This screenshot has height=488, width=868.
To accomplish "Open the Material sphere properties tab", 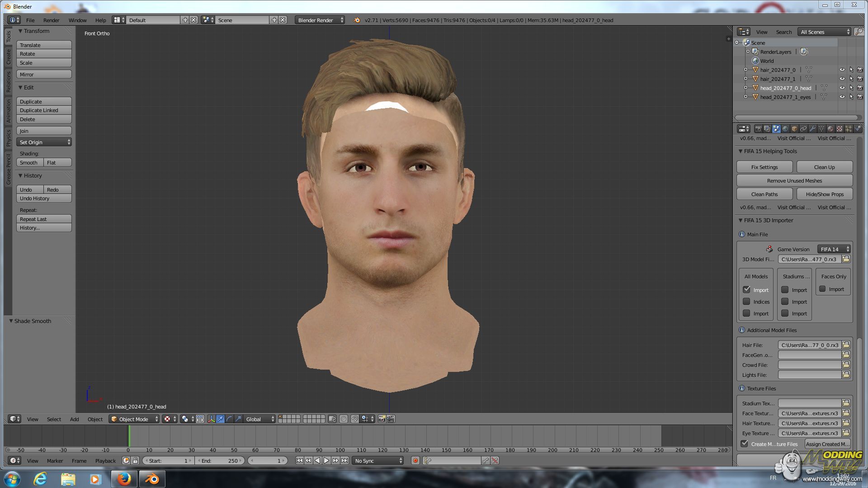I will point(830,129).
